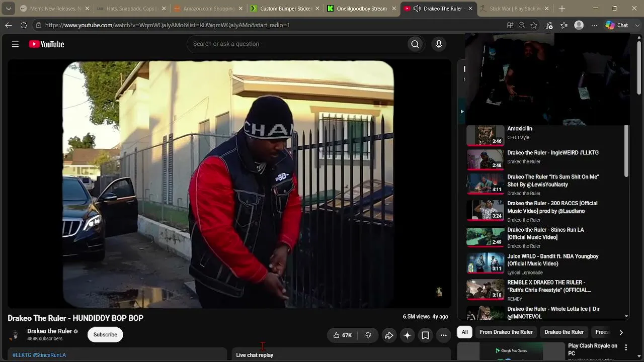This screenshot has width=644, height=362.
Task: Open the Copilot Chat button
Action: (x=617, y=25)
